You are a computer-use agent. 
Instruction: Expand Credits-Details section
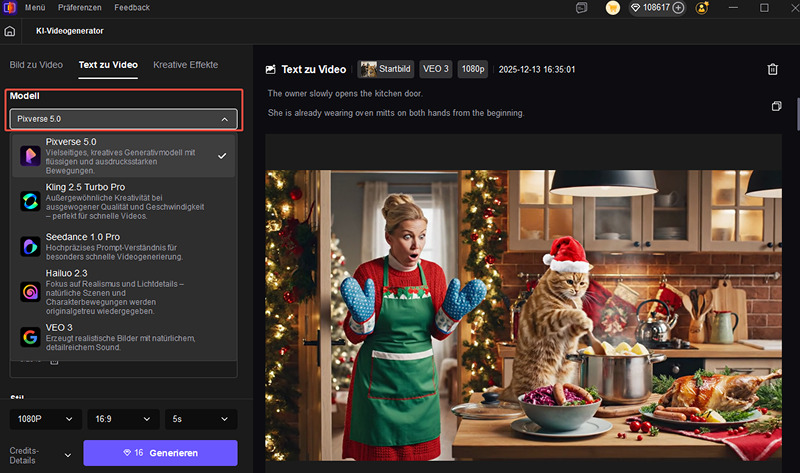coord(40,457)
